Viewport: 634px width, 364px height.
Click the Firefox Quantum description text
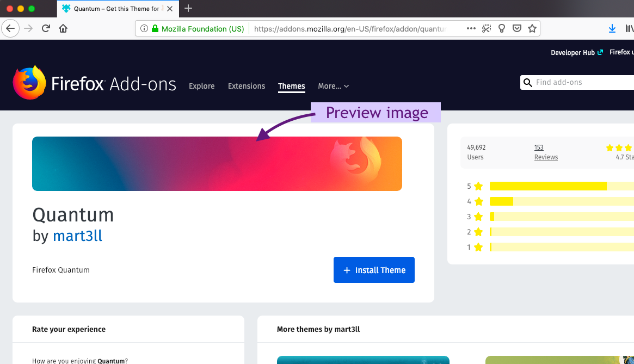click(61, 270)
